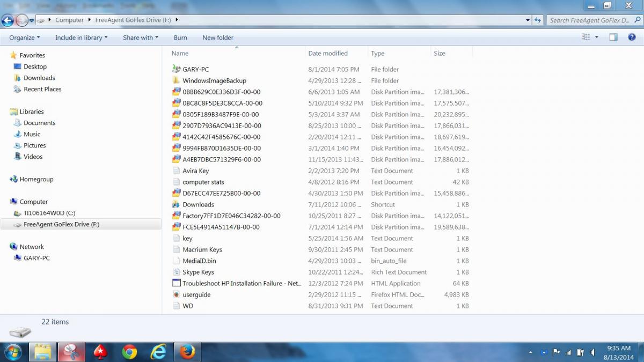This screenshot has width=644, height=362.
Task: Open Downloads under Favorites in navigation pane
Action: (x=39, y=78)
